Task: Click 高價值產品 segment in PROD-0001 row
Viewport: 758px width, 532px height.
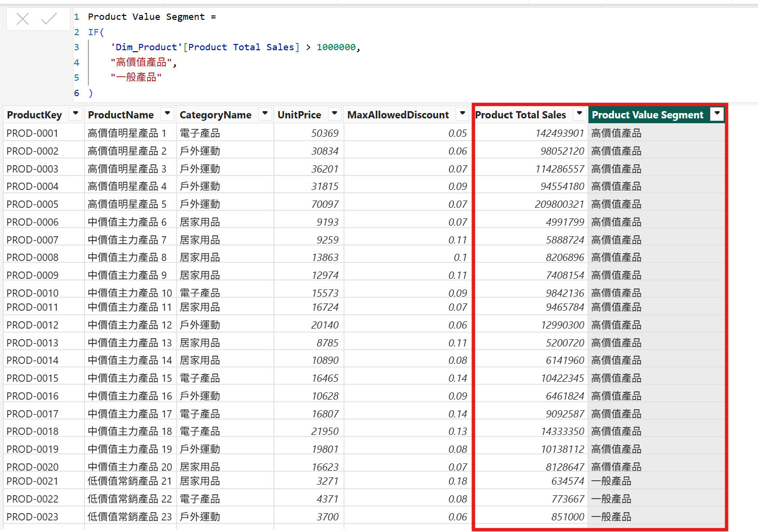Action: pos(616,133)
